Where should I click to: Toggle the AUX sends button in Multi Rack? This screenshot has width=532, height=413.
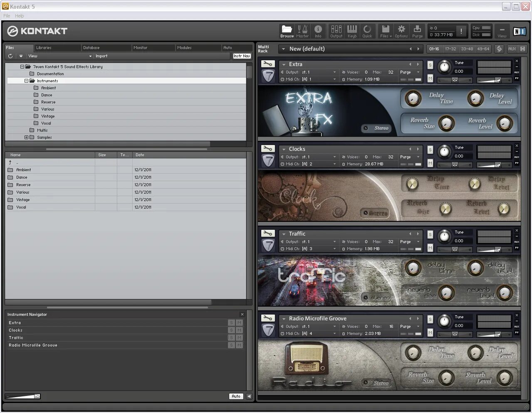pyautogui.click(x=512, y=49)
